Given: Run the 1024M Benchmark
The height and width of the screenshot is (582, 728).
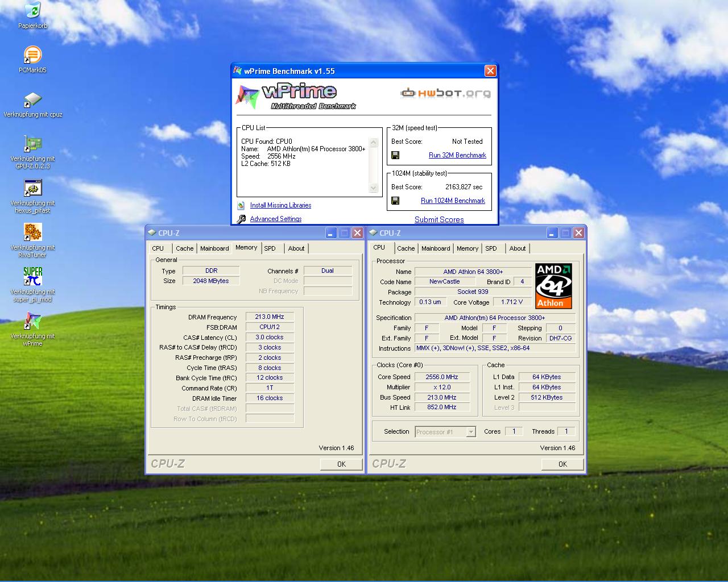Looking at the screenshot, I should coord(453,201).
